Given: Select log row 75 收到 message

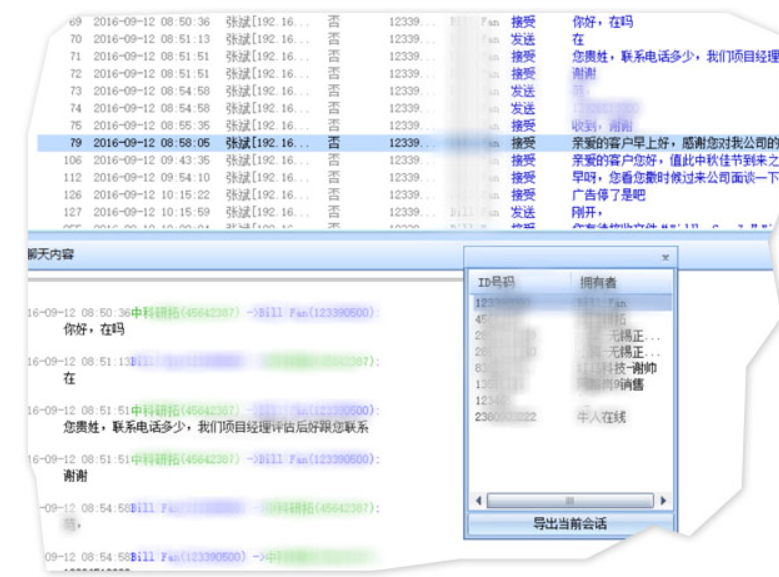Looking at the screenshot, I should (x=407, y=125).
